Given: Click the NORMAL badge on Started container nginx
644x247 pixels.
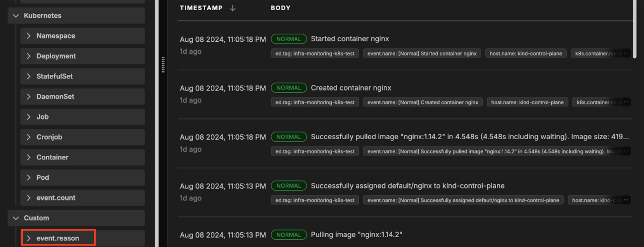Looking at the screenshot, I should pos(289,39).
